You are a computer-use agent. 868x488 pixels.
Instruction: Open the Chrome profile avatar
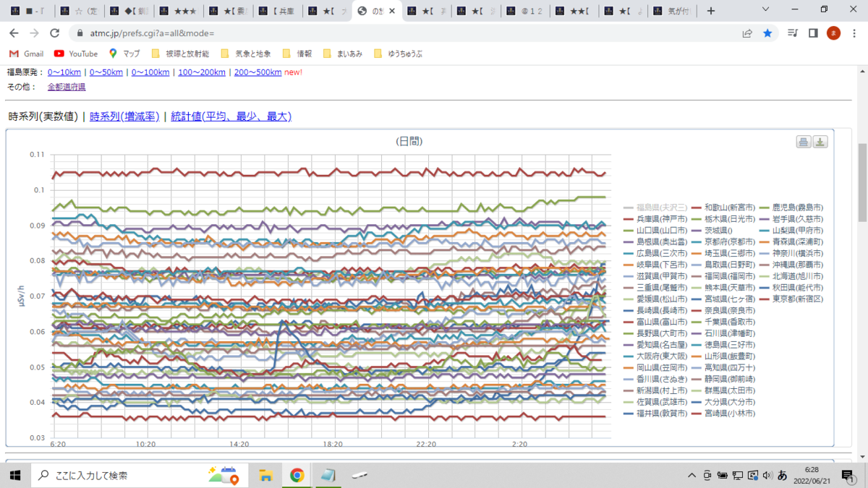point(833,33)
